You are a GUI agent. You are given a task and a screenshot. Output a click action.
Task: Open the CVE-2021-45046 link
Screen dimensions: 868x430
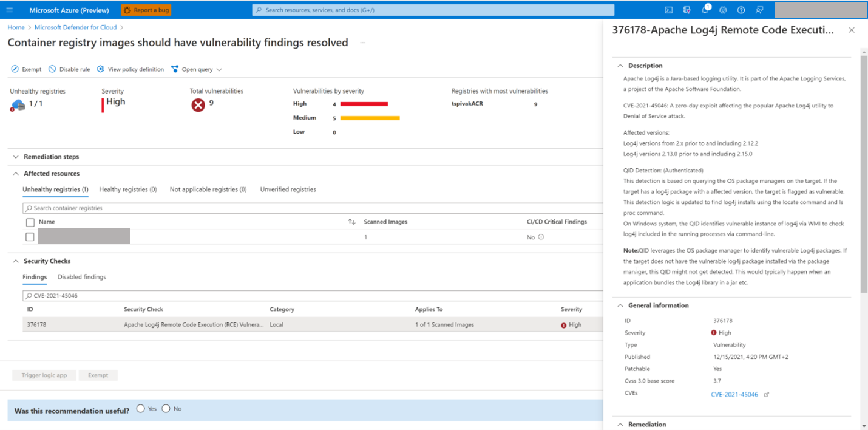point(734,395)
